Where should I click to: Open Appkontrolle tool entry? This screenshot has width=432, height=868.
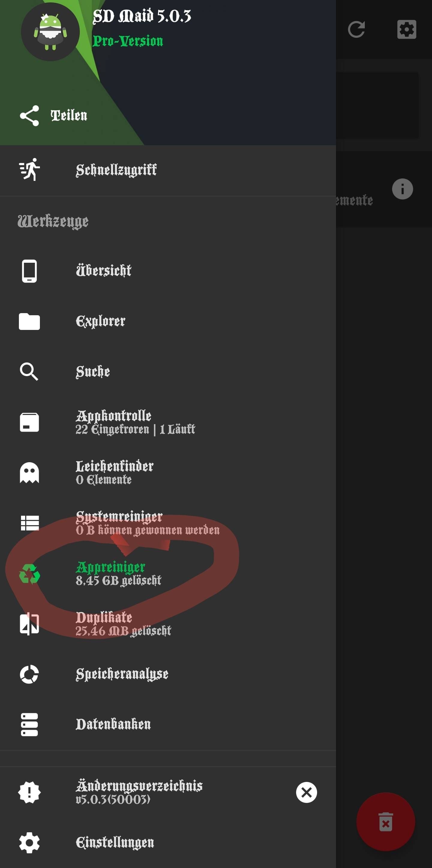[x=135, y=422]
